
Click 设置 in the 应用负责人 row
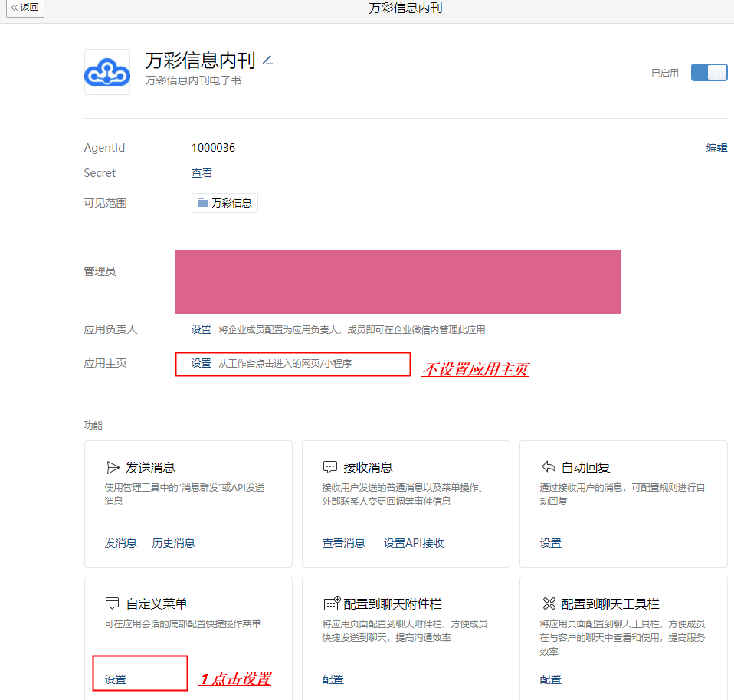201,330
